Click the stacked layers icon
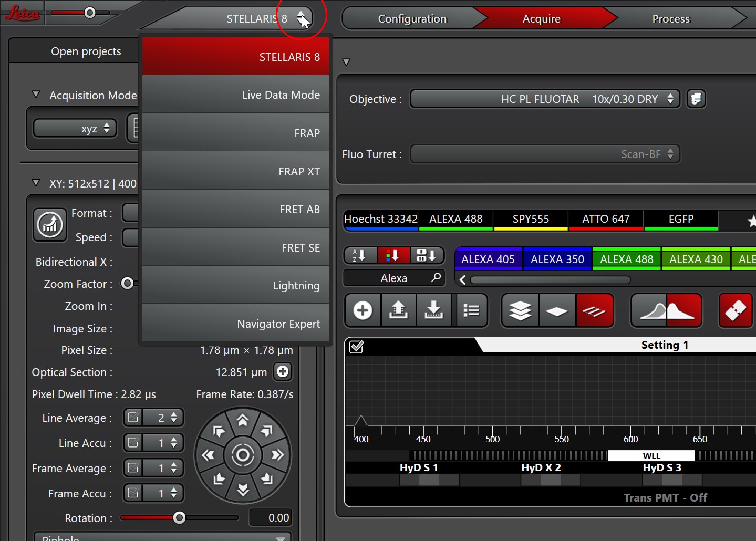756x541 pixels. click(520, 310)
